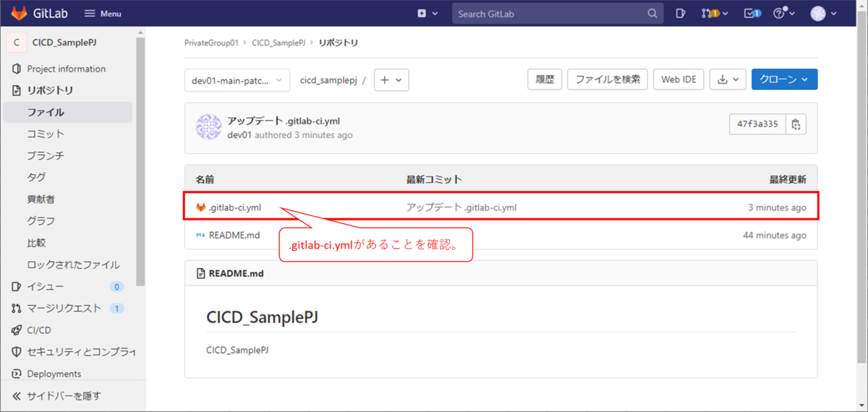Screen dimensions: 868x412
Task: Open .gitlab-ci.yml latest commit message
Action: [x=461, y=207]
